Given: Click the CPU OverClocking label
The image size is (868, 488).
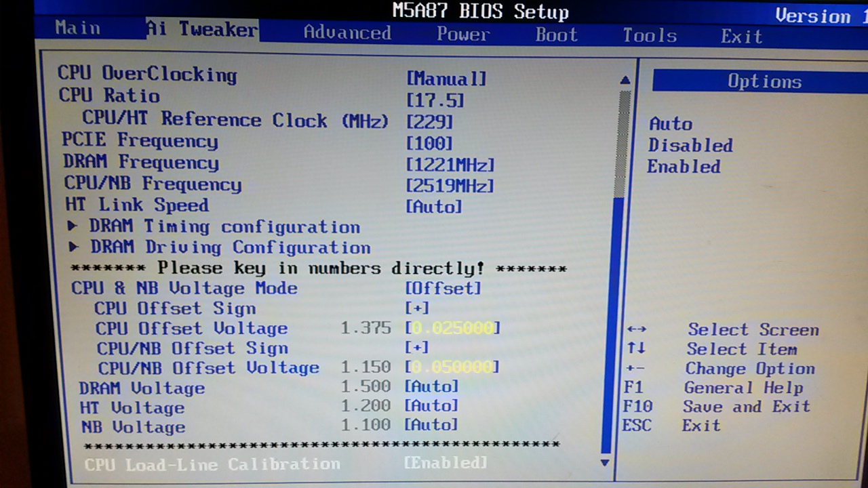Looking at the screenshot, I should 147,74.
